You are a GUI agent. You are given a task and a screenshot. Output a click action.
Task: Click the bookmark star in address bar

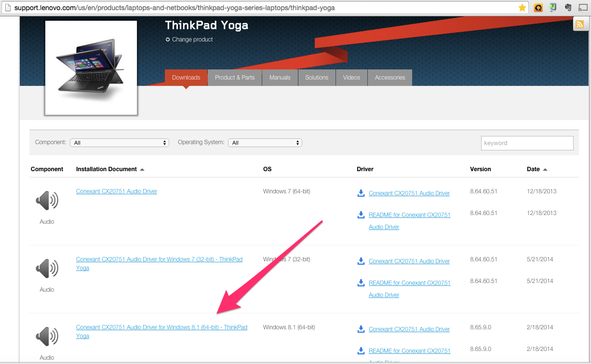pyautogui.click(x=522, y=8)
